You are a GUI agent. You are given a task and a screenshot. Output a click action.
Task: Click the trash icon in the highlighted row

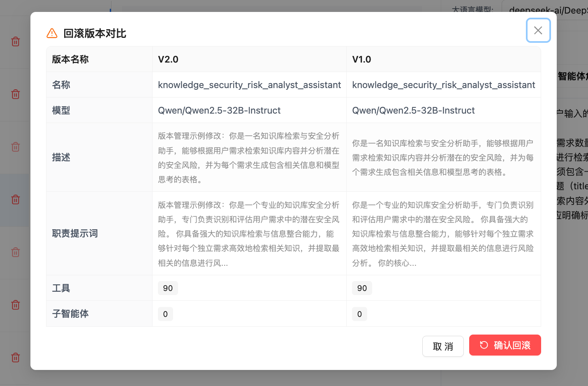pos(16,200)
